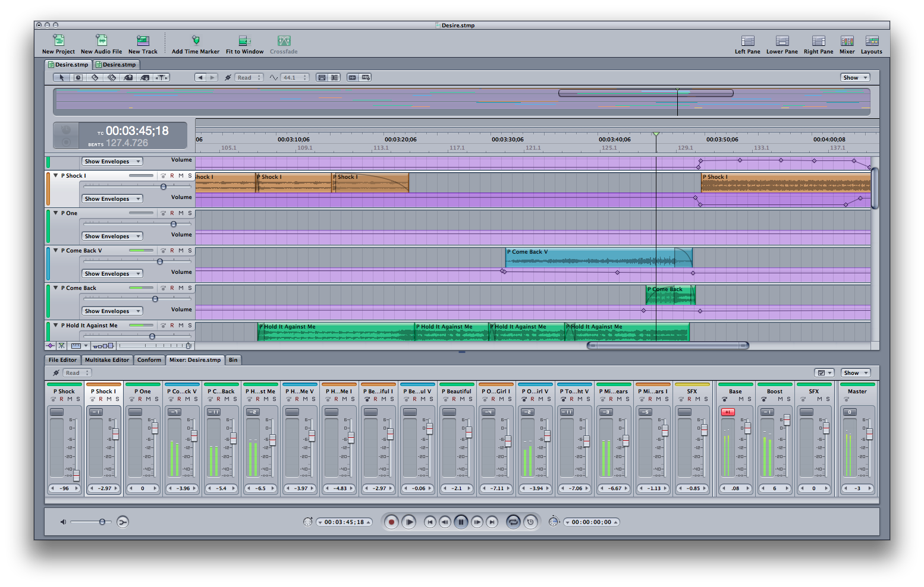Collapse the P Come Back track triangle
924x587 pixels.
pos(55,288)
